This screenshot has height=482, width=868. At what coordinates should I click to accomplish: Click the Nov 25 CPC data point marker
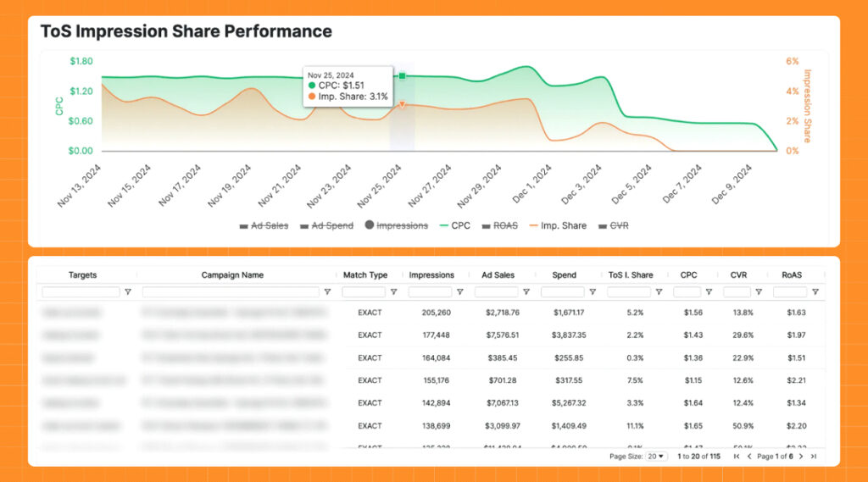[403, 76]
